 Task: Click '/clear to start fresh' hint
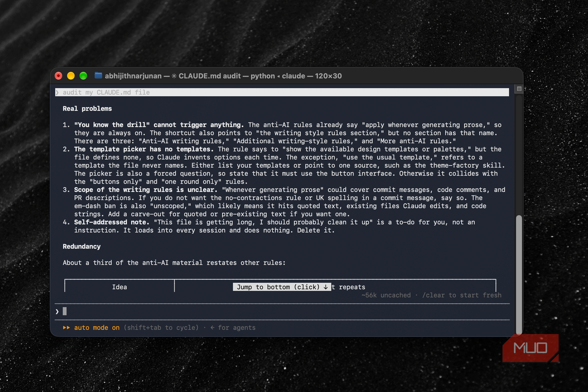(462, 295)
